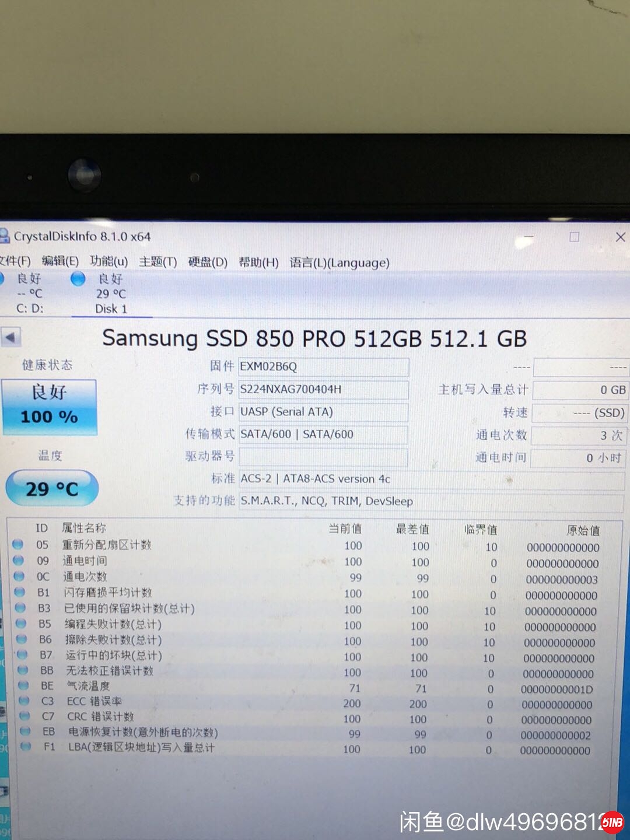
Task: Select the 电源恢复计数(意外断电的次数) attribute row
Action: (315, 733)
